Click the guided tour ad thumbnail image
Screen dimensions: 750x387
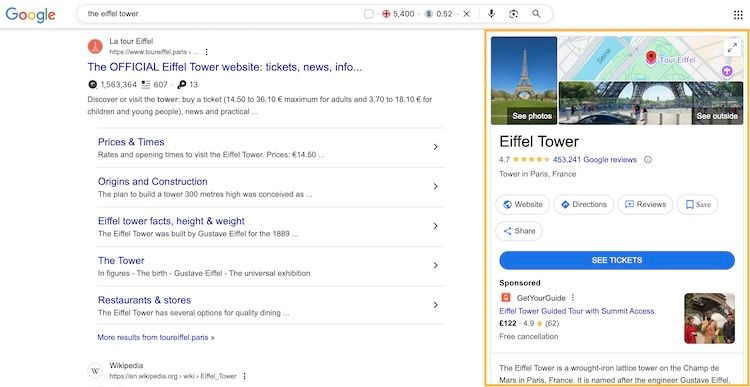(709, 318)
